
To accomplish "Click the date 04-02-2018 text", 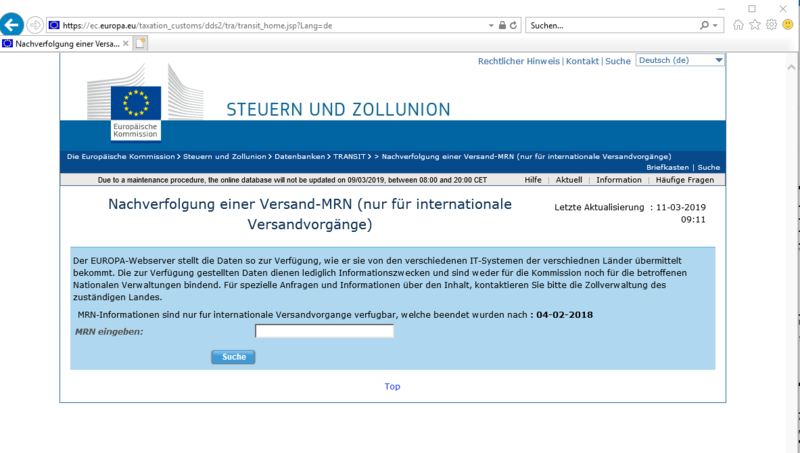I will tap(564, 315).
